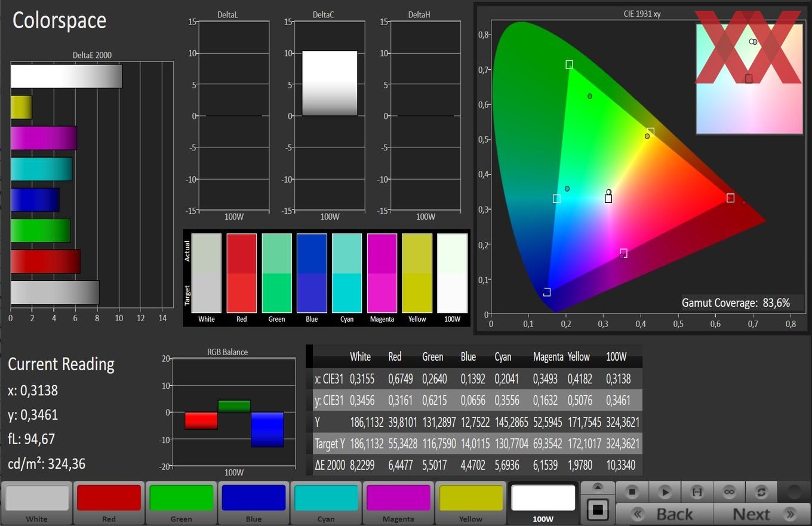This screenshot has width=812, height=526.
Task: Click the cyan bar in DeltaE 2000 chart
Action: coord(41,169)
